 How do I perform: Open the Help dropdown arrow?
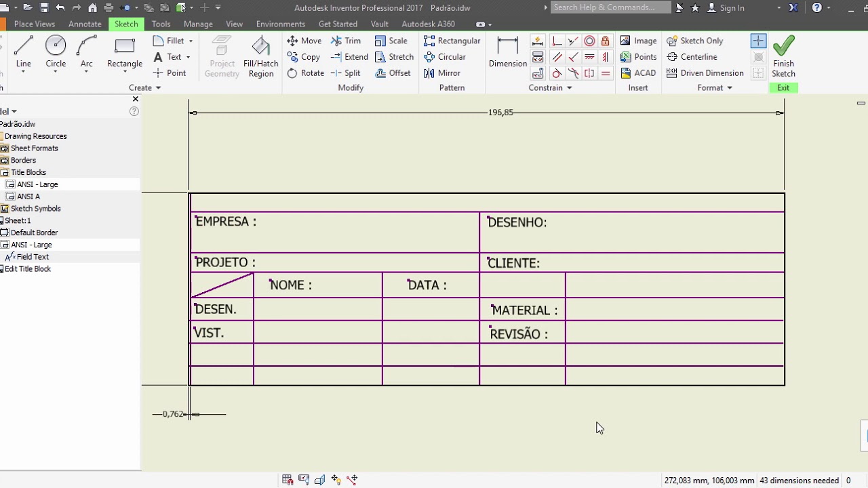(x=829, y=7)
